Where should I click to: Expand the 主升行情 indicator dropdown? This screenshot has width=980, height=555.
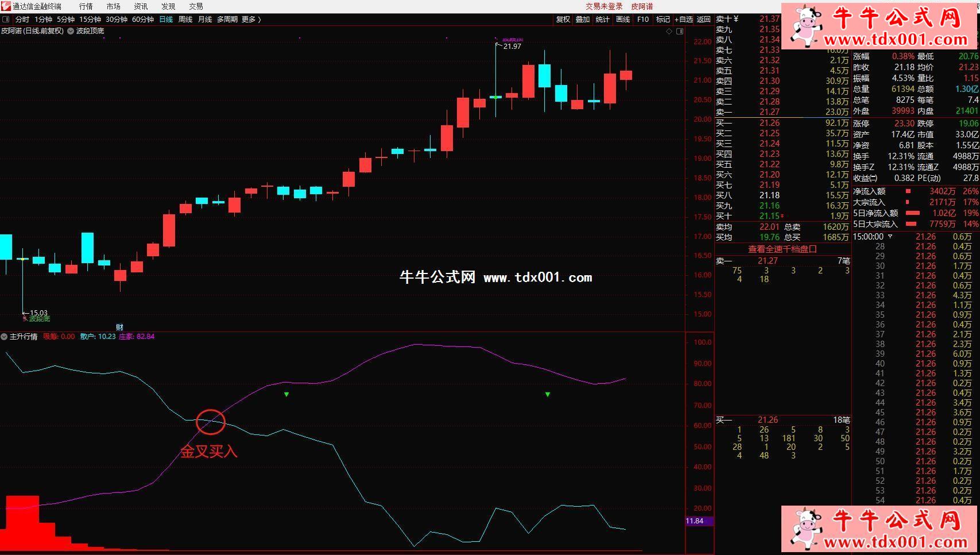coord(5,337)
